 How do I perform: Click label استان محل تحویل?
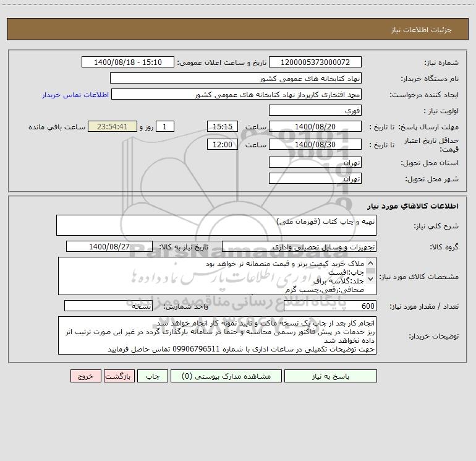tap(430, 163)
